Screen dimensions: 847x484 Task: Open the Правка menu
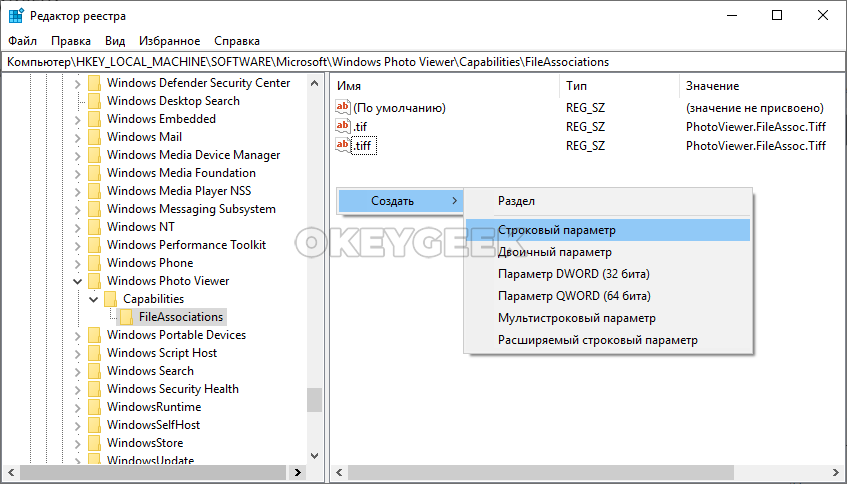point(71,41)
